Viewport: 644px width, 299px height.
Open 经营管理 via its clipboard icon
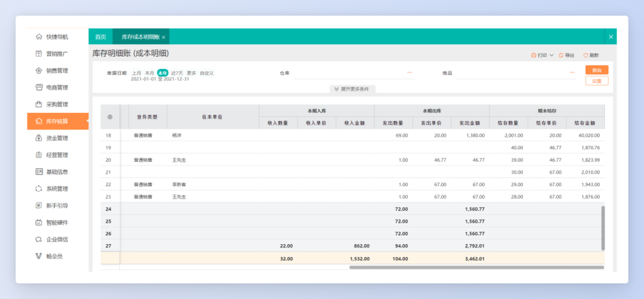pos(39,155)
